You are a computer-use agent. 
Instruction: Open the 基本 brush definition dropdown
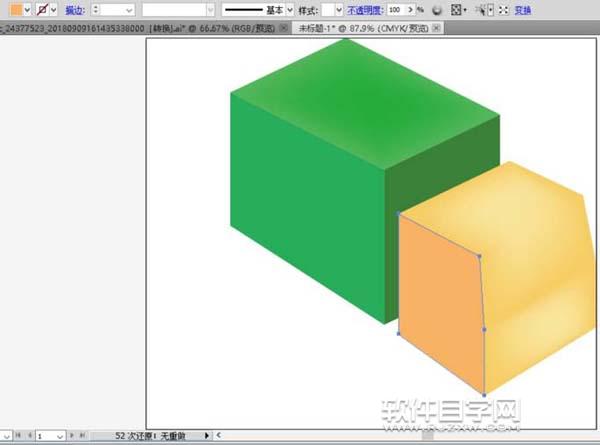[x=290, y=10]
